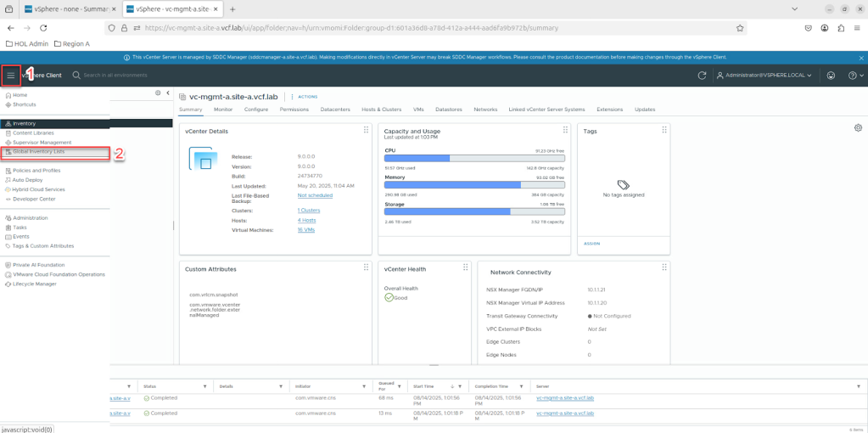The width and height of the screenshot is (868, 433).
Task: Open the Initiator column filter
Action: (x=364, y=386)
